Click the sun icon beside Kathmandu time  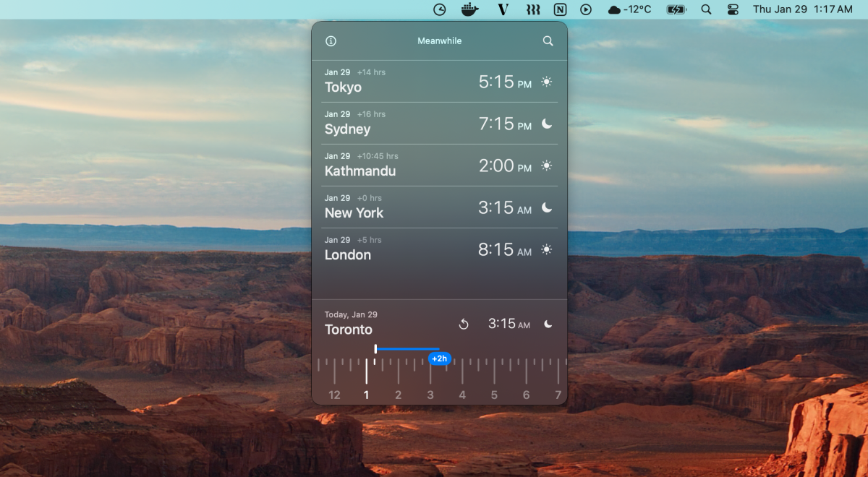click(x=547, y=166)
